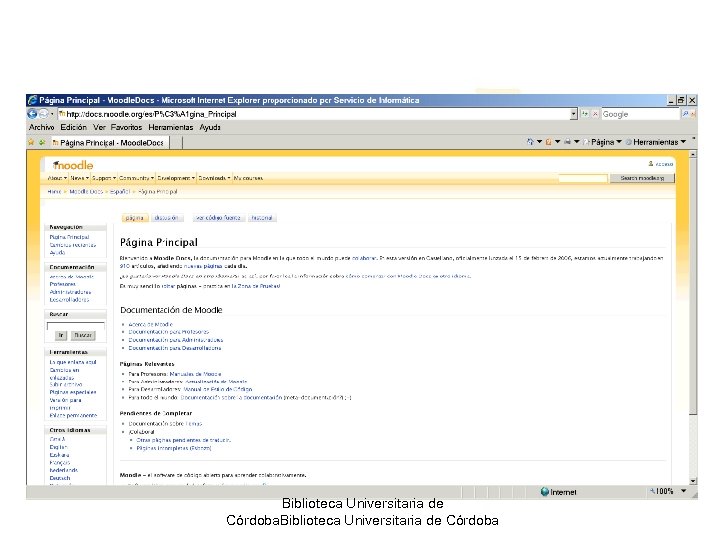Image resolution: width=720 pixels, height=540 pixels.
Task: Open the Home button dropdown arrow
Action: pos(540,142)
